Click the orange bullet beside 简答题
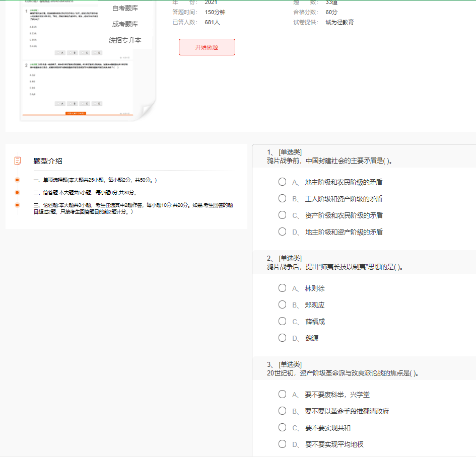The width and height of the screenshot is (476, 460). [x=17, y=193]
